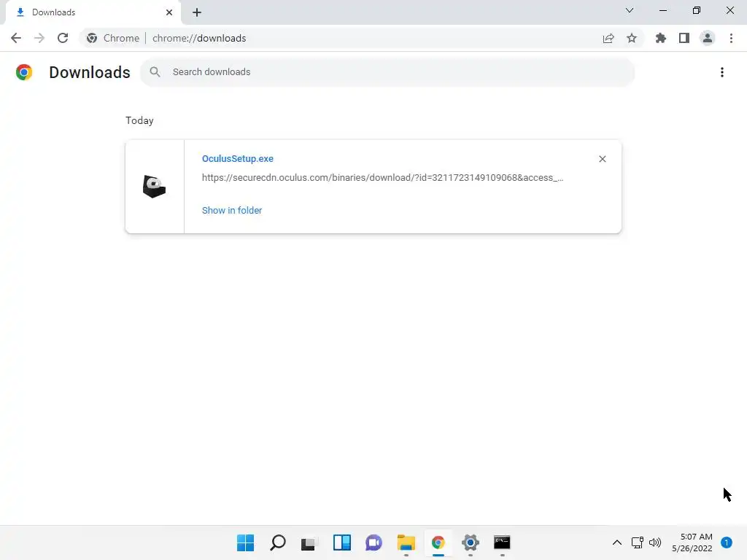Open the terminal taskbar icon

[502, 542]
